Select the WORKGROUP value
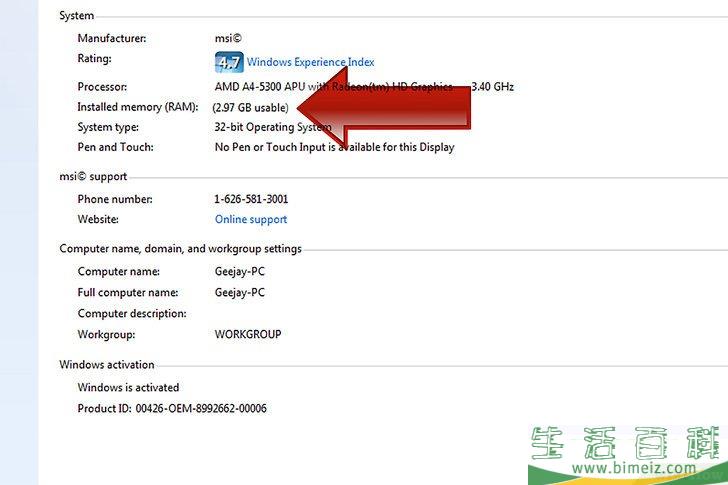The width and height of the screenshot is (728, 485). coord(248,335)
